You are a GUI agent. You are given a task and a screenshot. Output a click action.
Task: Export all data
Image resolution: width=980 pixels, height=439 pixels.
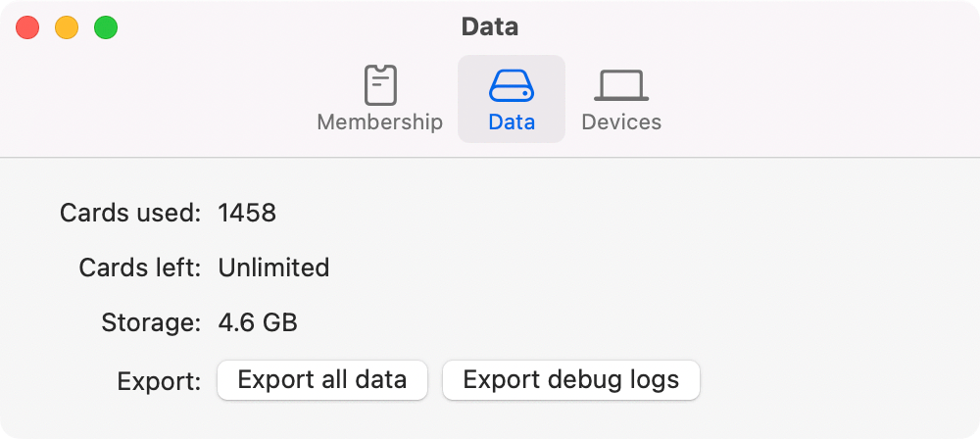[322, 379]
